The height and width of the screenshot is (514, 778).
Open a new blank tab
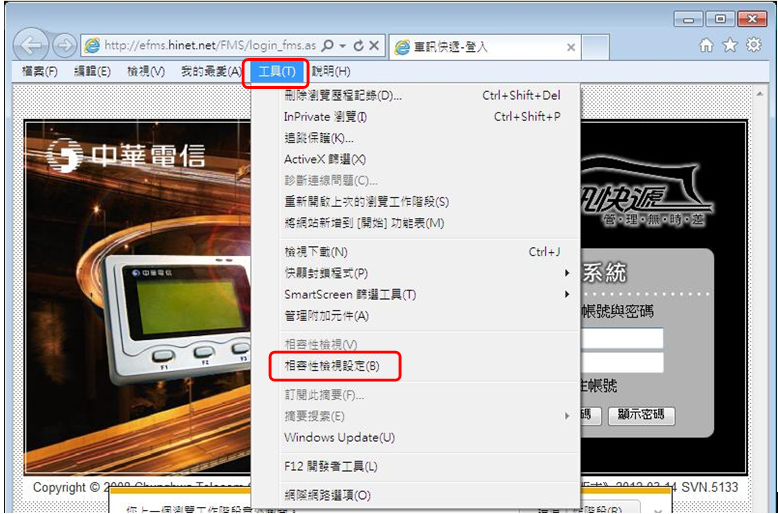click(x=595, y=47)
